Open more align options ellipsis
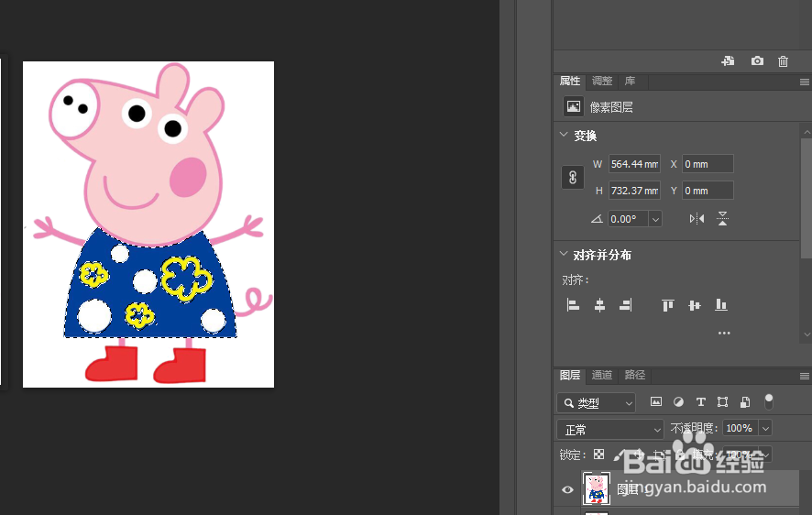This screenshot has height=515, width=812. (724, 334)
